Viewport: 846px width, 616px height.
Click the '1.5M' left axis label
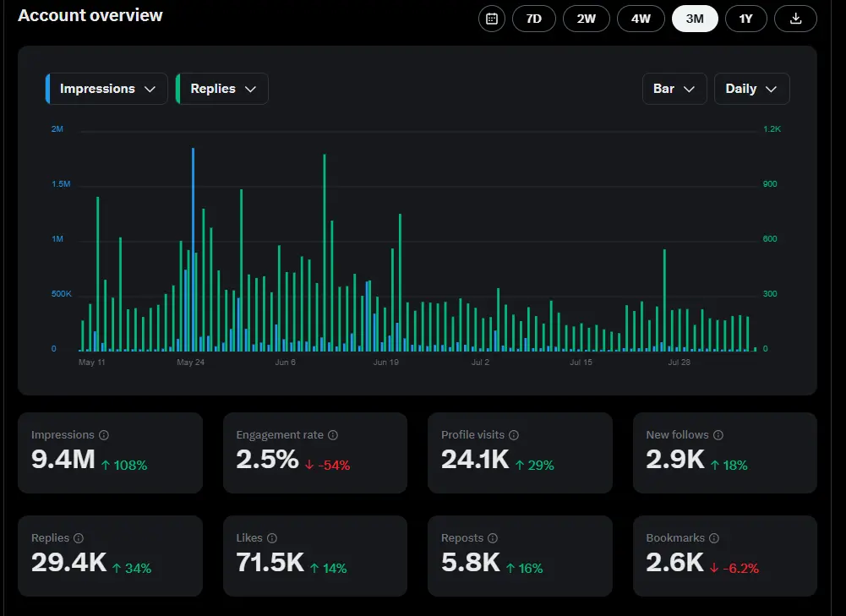[61, 184]
